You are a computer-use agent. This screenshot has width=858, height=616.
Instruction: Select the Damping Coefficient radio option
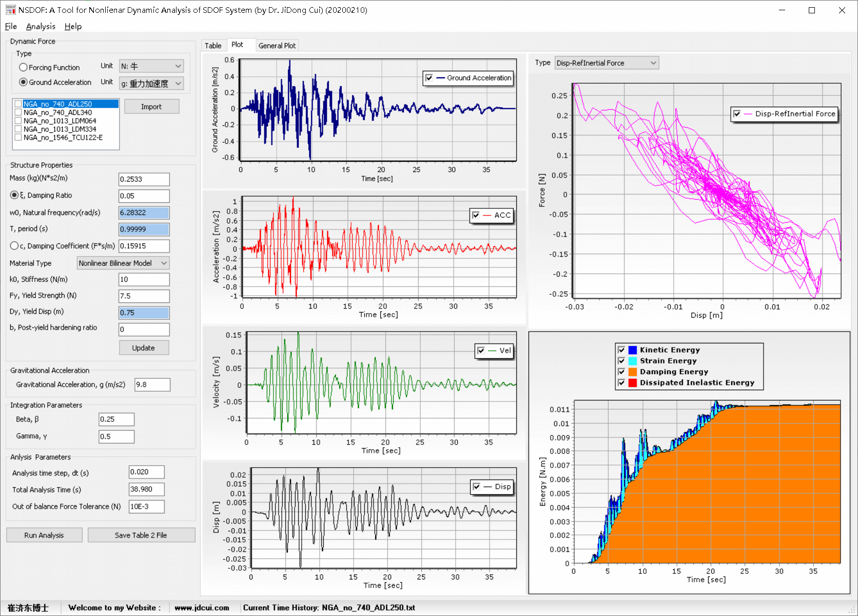click(14, 246)
